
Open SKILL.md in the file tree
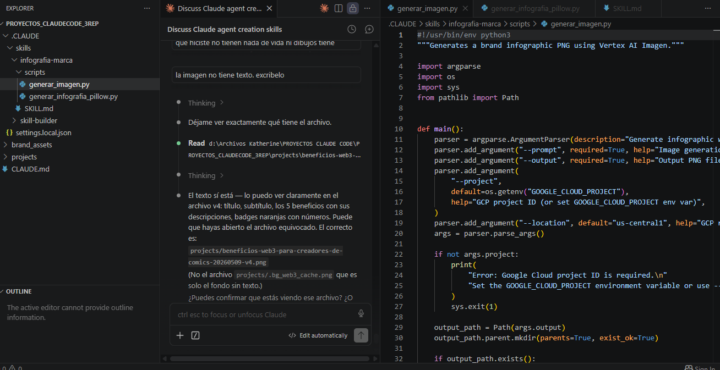coord(39,108)
